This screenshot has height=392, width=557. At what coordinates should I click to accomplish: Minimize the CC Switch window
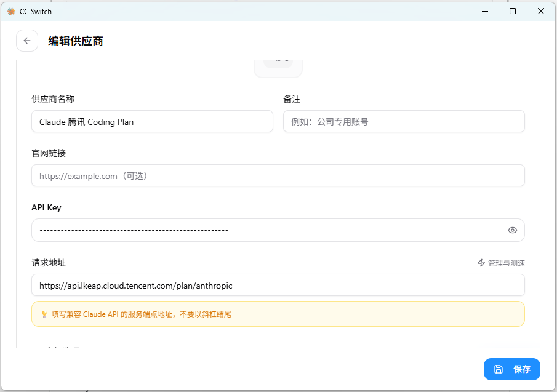click(484, 11)
